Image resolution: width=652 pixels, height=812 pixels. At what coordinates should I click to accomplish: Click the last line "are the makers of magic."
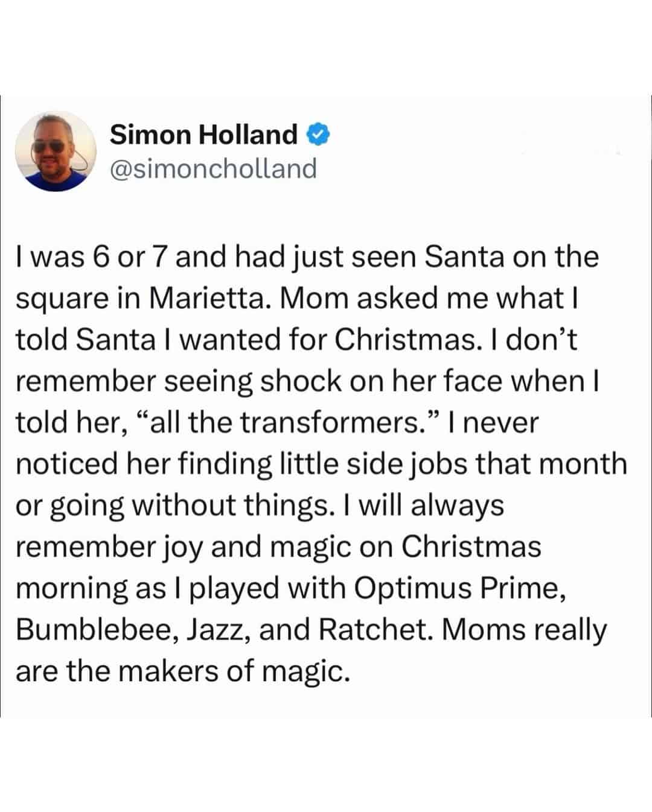click(x=182, y=671)
